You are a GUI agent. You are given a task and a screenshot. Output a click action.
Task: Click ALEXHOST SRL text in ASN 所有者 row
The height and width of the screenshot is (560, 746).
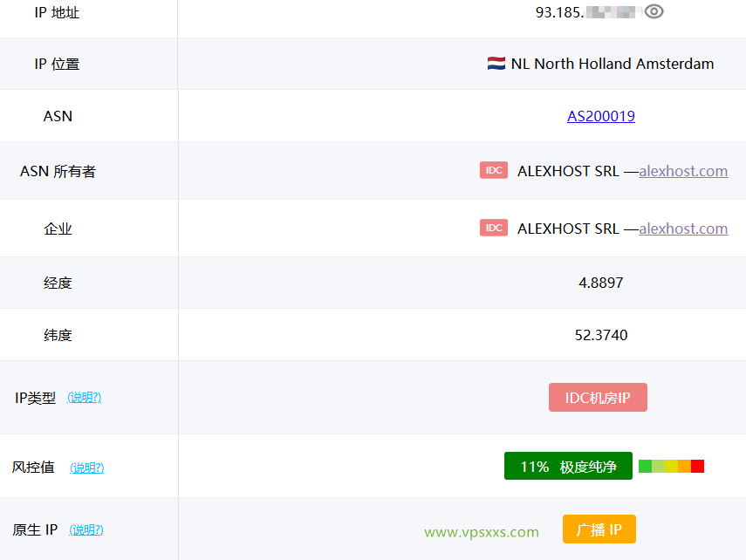point(568,171)
